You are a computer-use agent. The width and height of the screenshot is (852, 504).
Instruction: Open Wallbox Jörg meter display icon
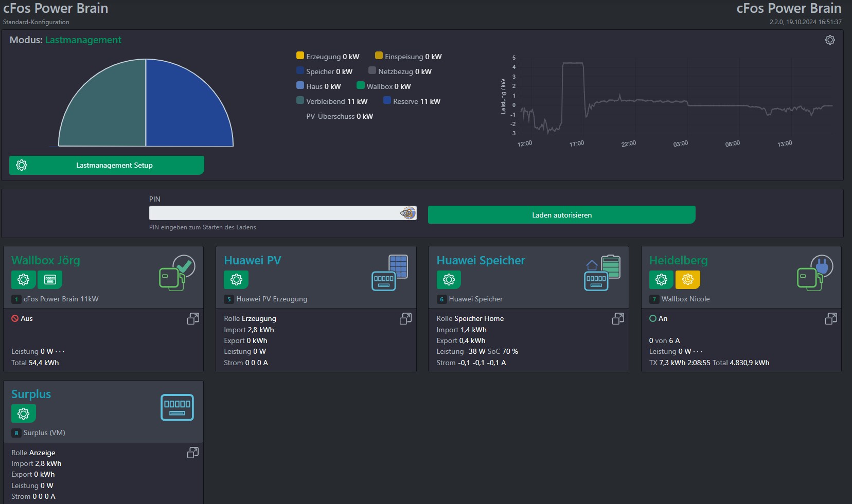pos(50,280)
